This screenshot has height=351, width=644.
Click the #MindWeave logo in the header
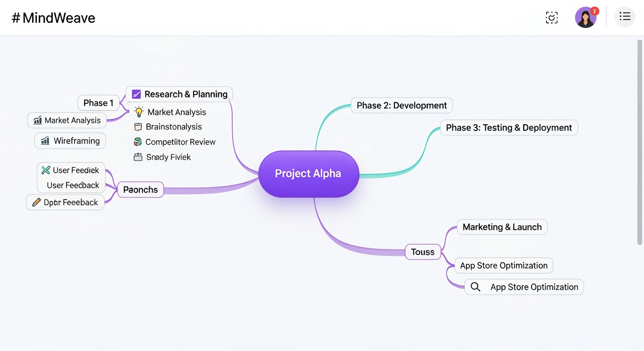point(53,17)
